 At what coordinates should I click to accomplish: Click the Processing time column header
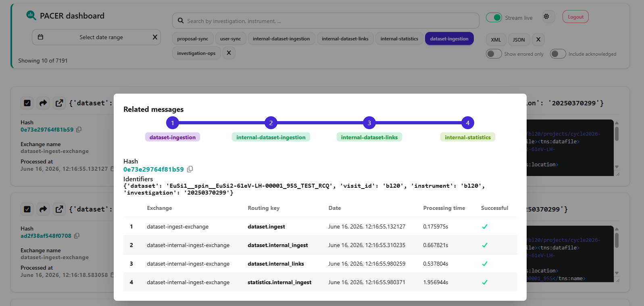click(x=444, y=208)
